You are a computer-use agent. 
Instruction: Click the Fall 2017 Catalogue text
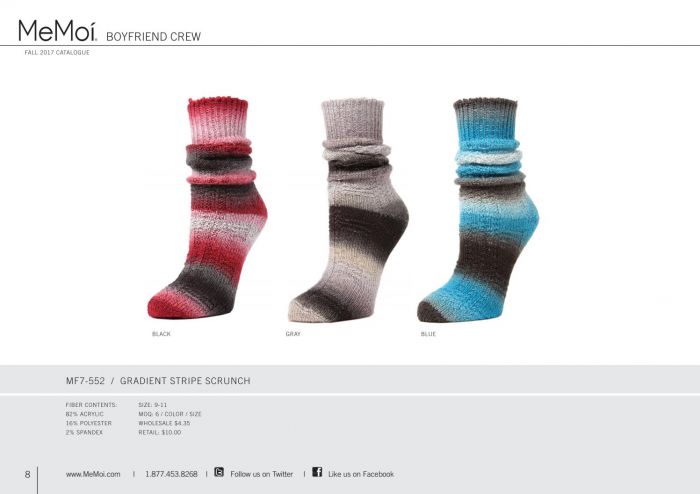pyautogui.click(x=57, y=52)
